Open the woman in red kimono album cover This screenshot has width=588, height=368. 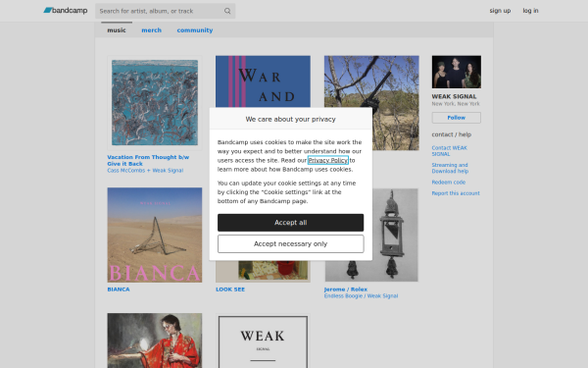(155, 341)
